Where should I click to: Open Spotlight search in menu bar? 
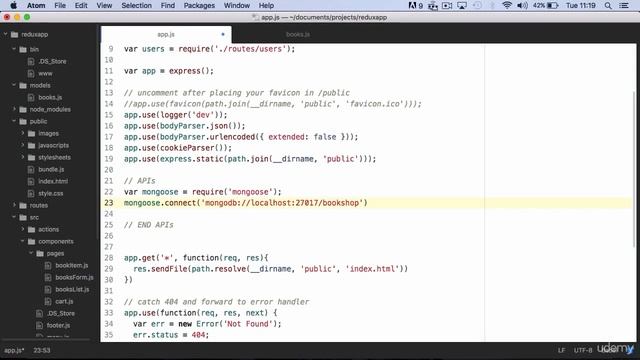click(x=608, y=5)
